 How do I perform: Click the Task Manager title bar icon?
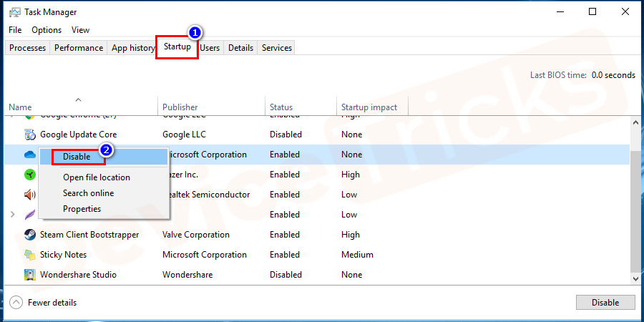pos(15,12)
